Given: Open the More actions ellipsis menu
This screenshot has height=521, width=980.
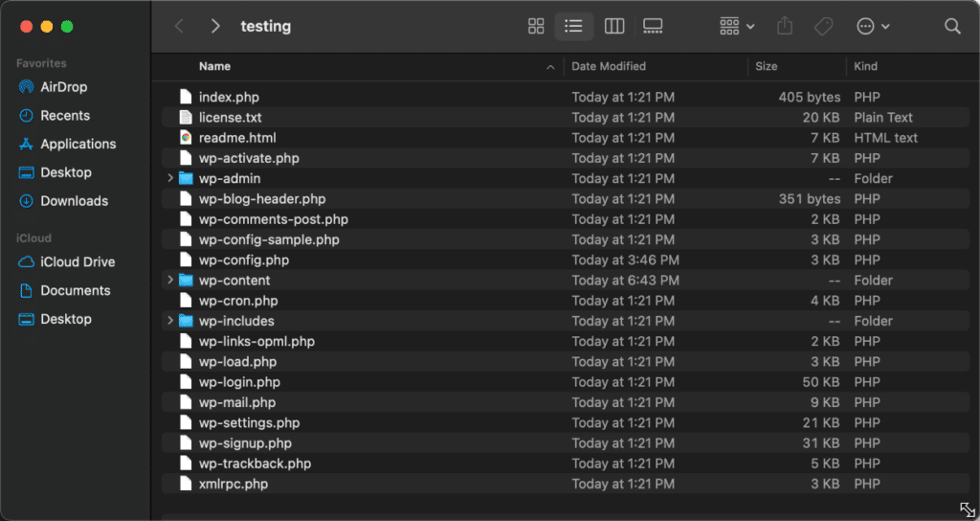Looking at the screenshot, I should [x=873, y=26].
